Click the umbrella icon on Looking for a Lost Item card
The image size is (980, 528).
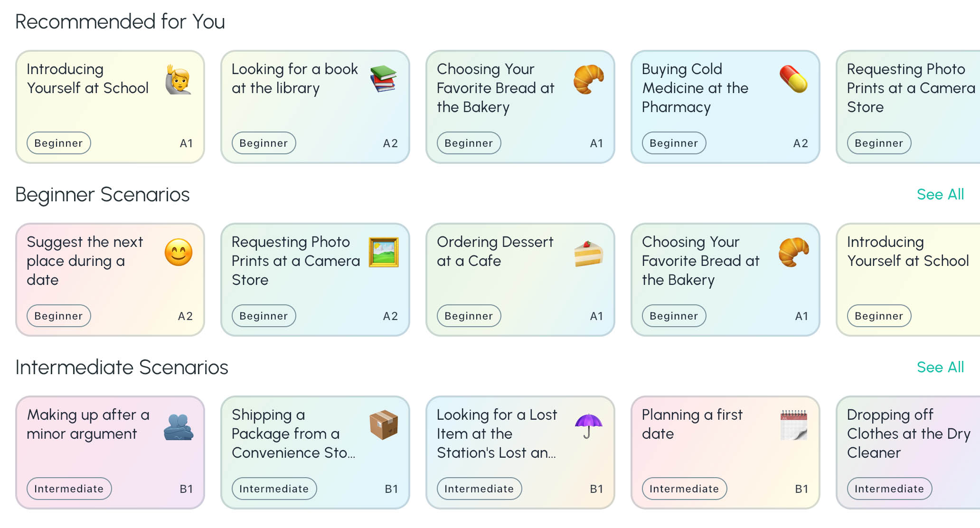click(589, 426)
